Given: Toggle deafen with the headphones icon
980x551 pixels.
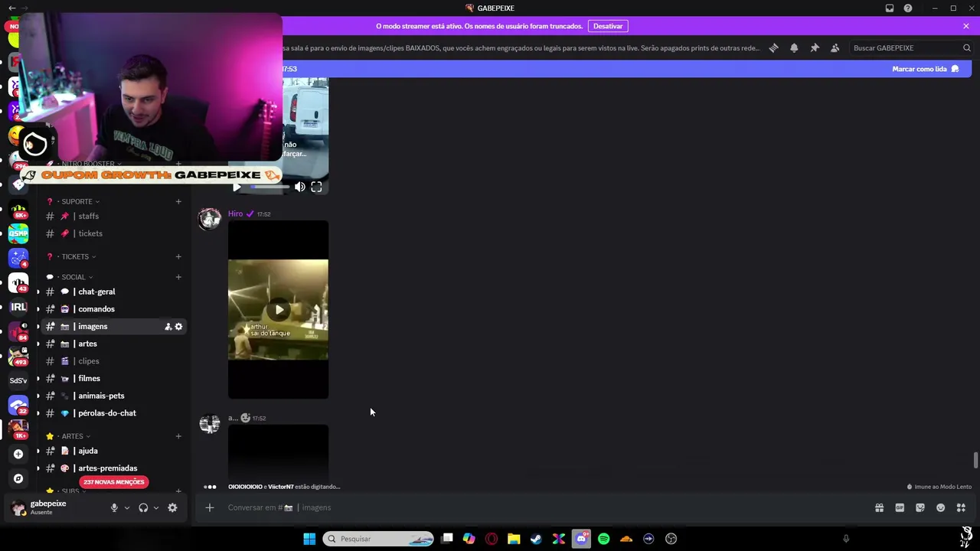Looking at the screenshot, I should [x=143, y=507].
